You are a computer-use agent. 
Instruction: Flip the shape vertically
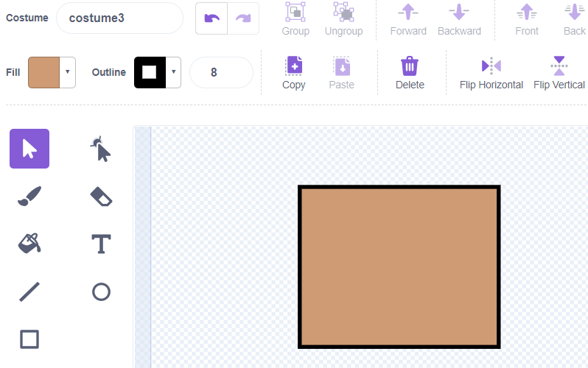(559, 73)
